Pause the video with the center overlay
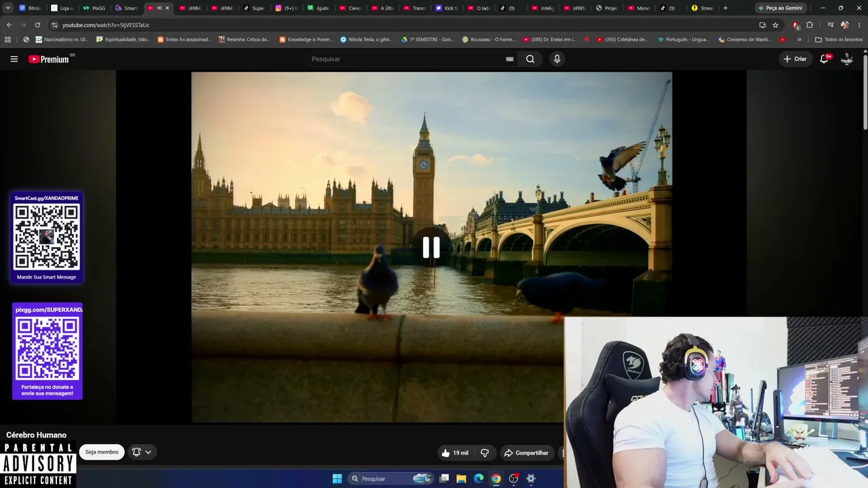The image size is (868, 488). coord(431,247)
